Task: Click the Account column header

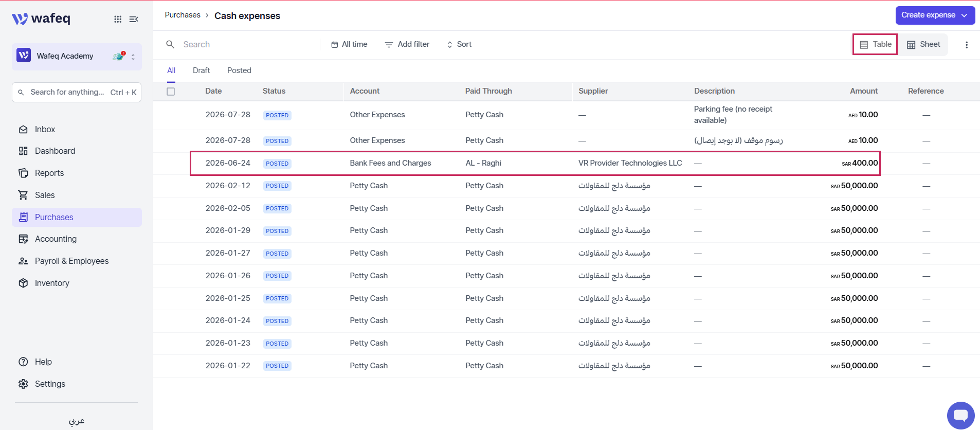Action: (x=365, y=92)
